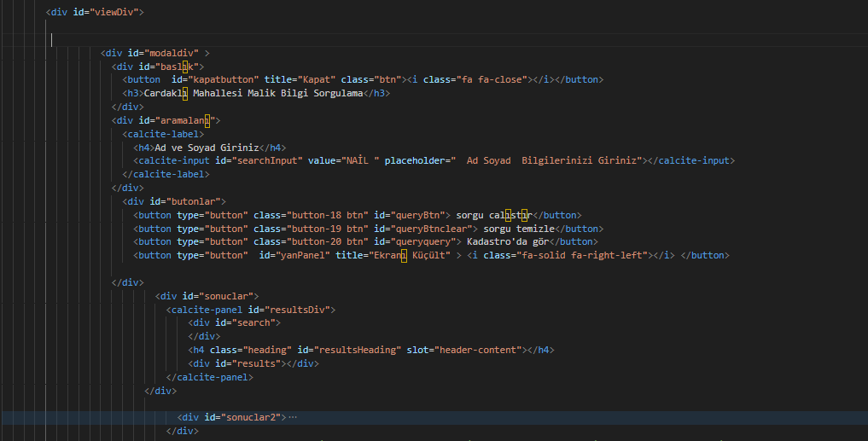
Task: Click the h4 text "Ad ve Soyad Giriniz"
Action: 207,147
